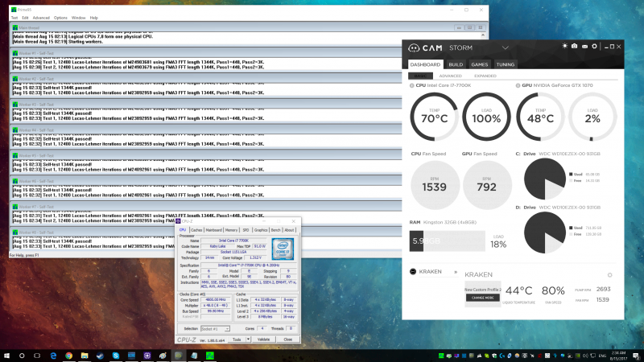Open the Mainboard tab in CPU-Z
The height and width of the screenshot is (362, 644).
(213, 230)
